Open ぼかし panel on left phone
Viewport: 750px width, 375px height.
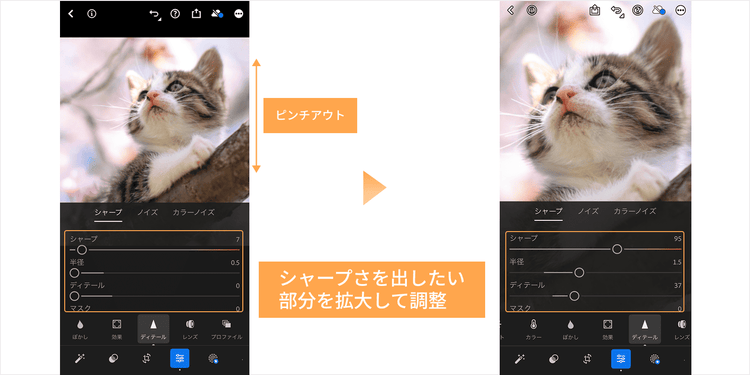pyautogui.click(x=80, y=329)
